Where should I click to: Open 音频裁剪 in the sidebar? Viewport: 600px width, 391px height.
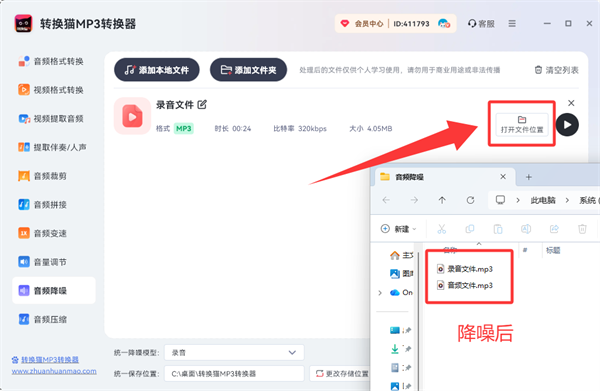coord(43,176)
